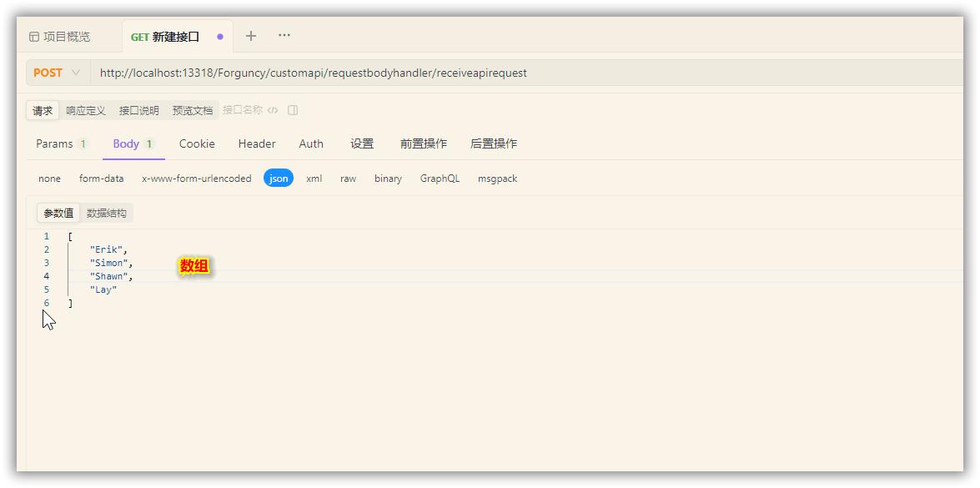This screenshot has width=980, height=488.
Task: Select the raw body format
Action: point(348,179)
